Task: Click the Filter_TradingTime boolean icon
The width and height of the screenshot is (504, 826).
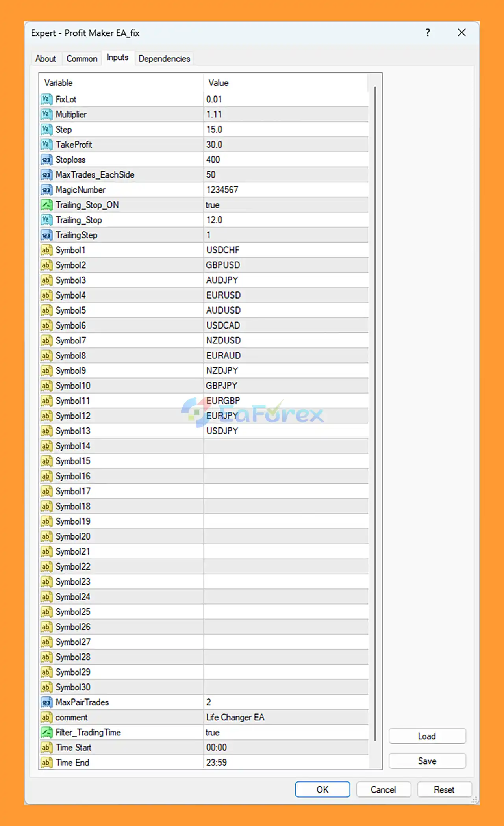Action: click(x=46, y=732)
